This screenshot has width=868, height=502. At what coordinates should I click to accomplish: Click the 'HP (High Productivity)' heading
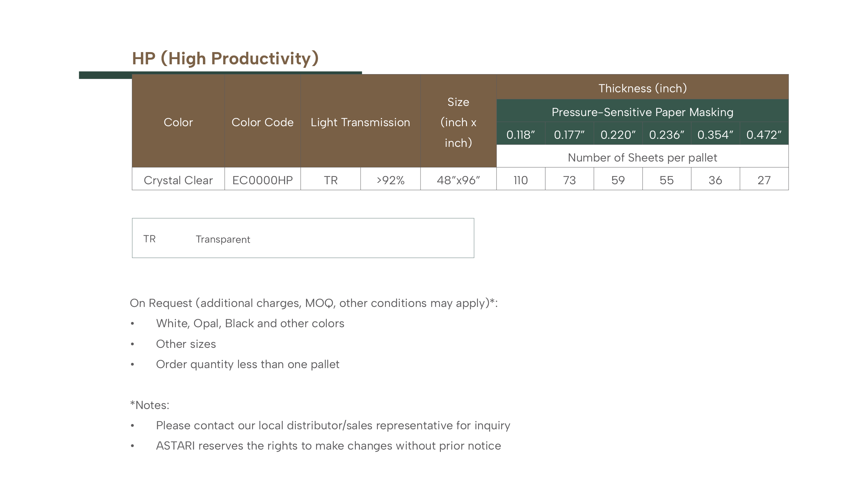coord(225,58)
